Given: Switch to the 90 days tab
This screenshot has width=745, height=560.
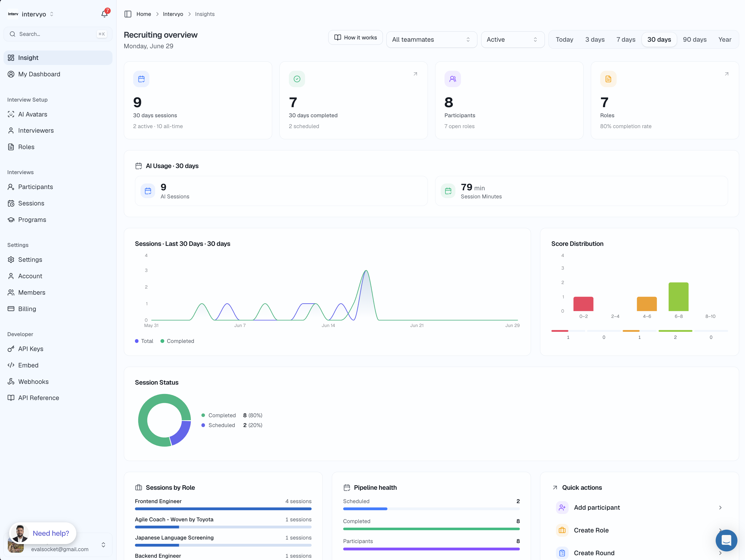Looking at the screenshot, I should 694,39.
